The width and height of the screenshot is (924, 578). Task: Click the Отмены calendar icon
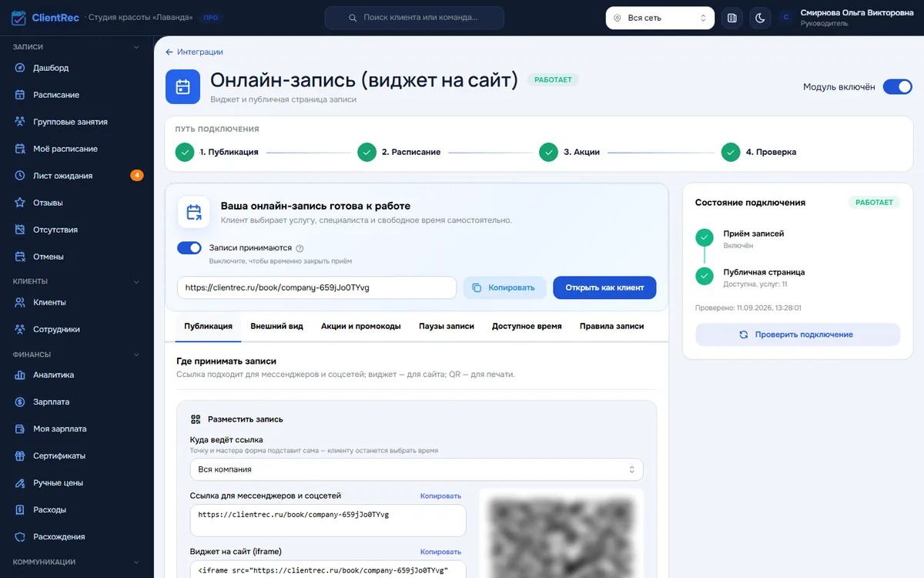[x=20, y=257]
